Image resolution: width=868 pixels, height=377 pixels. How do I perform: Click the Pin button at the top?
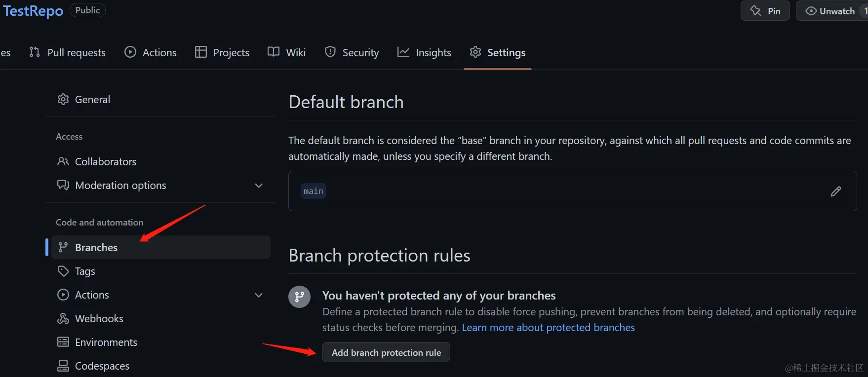pyautogui.click(x=765, y=11)
